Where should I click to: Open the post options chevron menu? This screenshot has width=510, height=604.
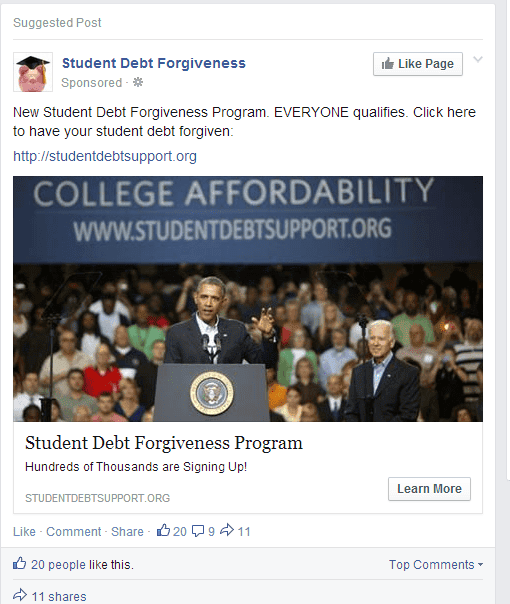478,59
